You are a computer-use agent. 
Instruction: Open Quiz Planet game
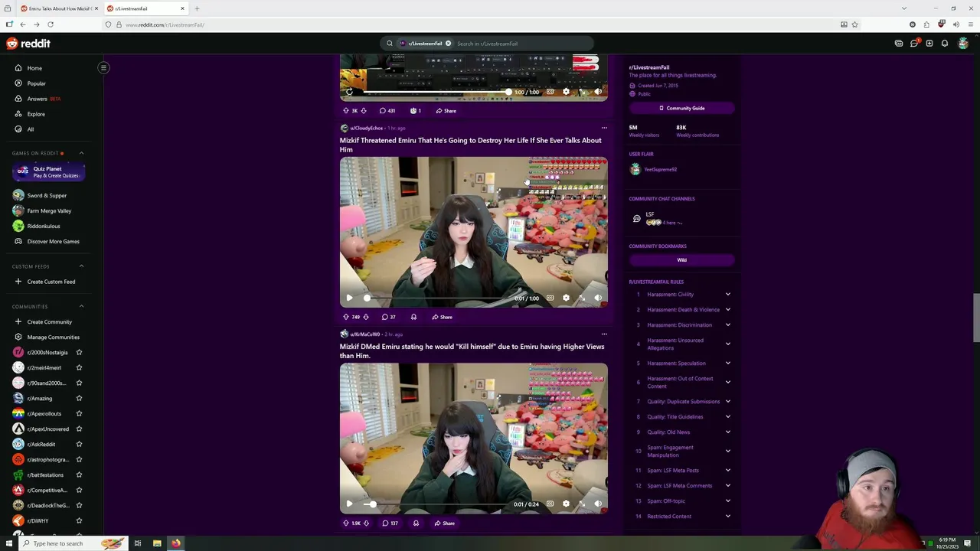click(x=49, y=172)
